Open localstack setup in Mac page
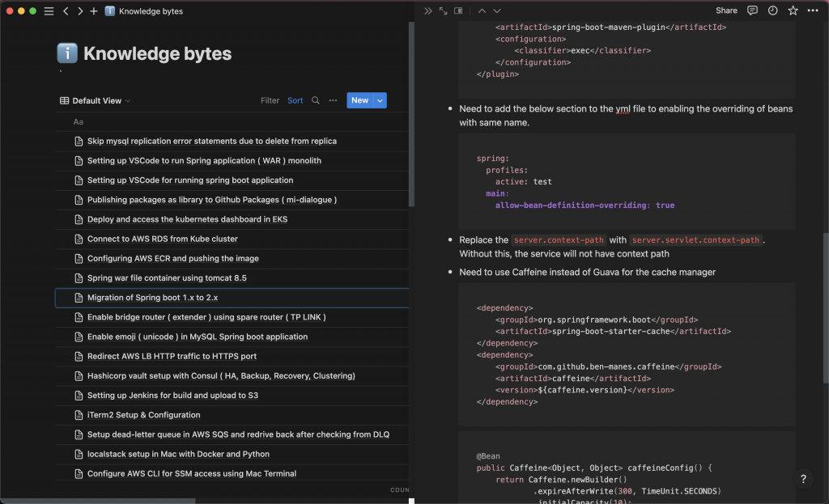This screenshot has height=504, width=829. tap(178, 454)
